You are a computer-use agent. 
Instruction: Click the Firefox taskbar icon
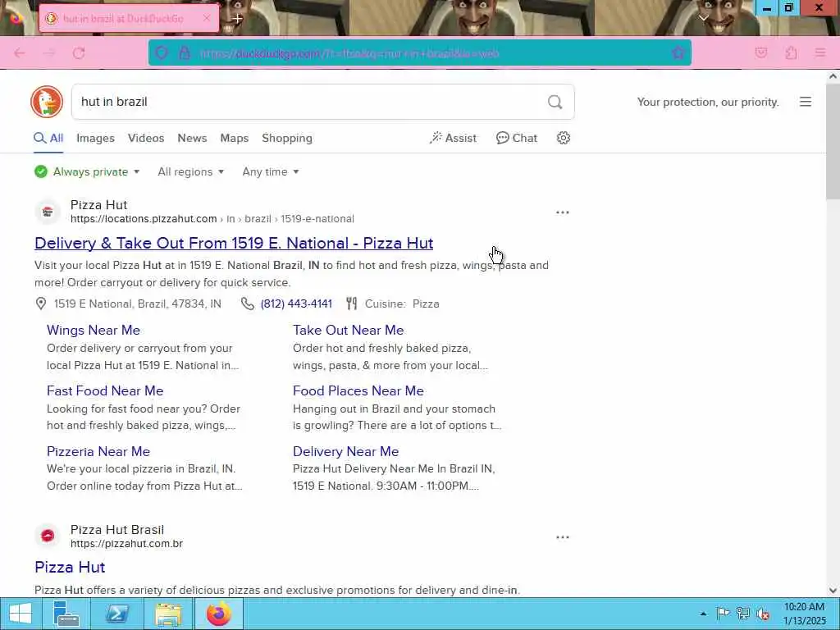[x=218, y=614]
